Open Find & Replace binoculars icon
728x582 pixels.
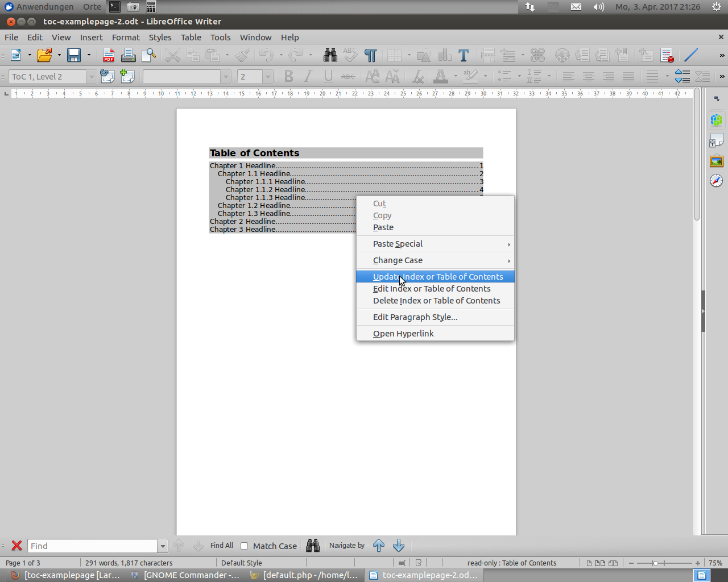(x=330, y=55)
